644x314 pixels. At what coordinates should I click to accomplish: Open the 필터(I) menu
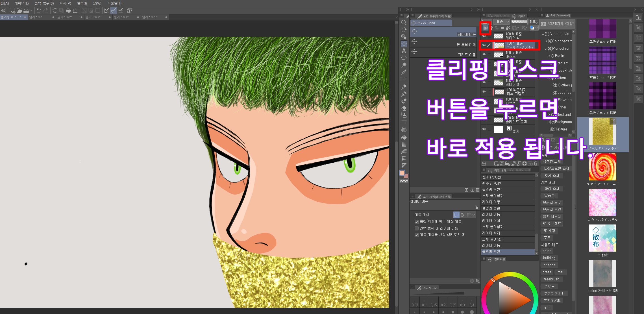click(82, 3)
